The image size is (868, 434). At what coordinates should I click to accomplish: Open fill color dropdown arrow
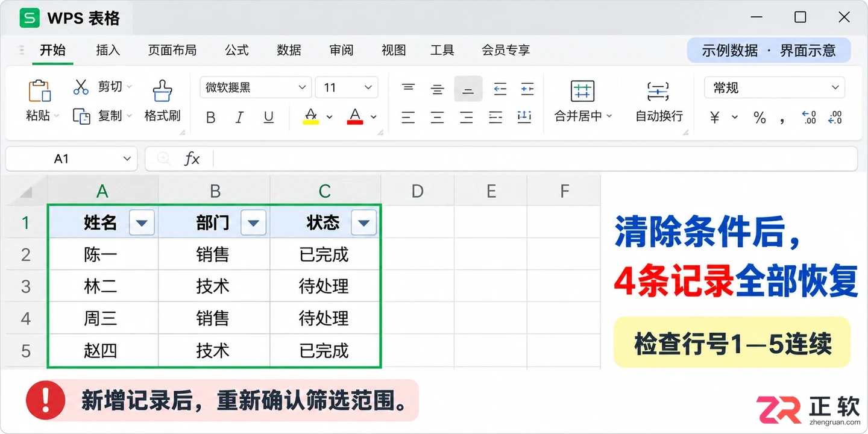pos(329,117)
